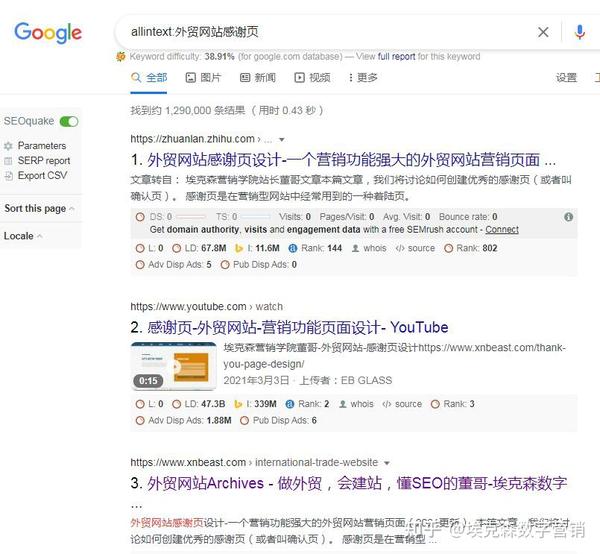Open whois for the YouTube result
The width and height of the screenshot is (600, 554).
[356, 404]
